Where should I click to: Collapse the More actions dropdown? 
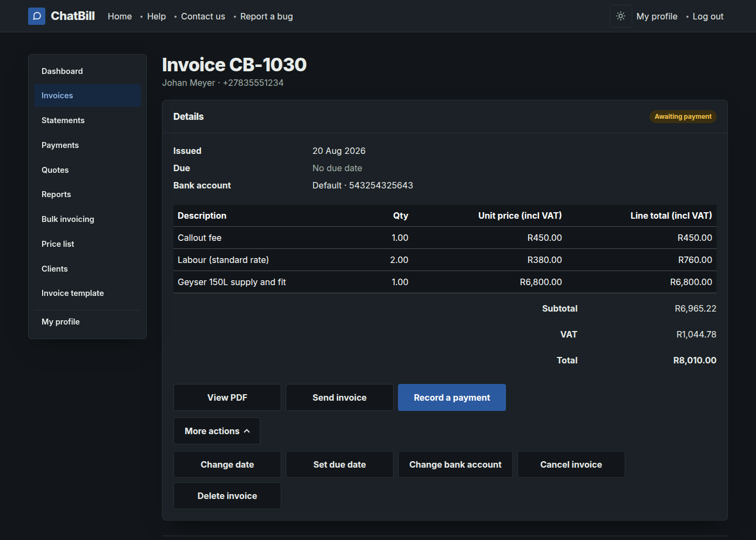coord(217,431)
